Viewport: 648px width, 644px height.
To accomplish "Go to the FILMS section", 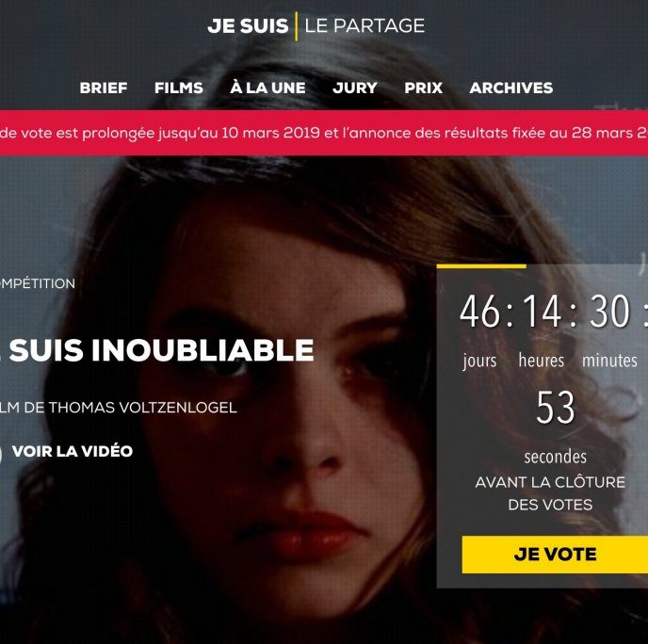I will click(x=179, y=88).
